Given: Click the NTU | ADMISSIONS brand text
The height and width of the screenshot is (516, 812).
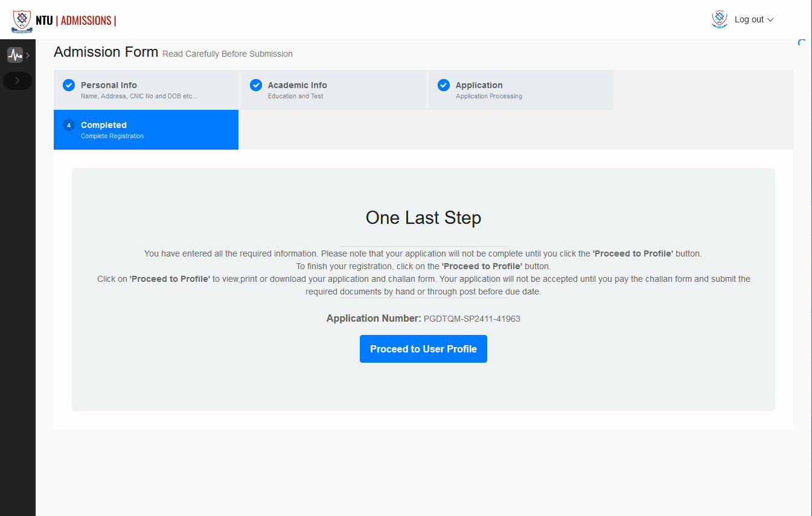Looking at the screenshot, I should pos(75,21).
